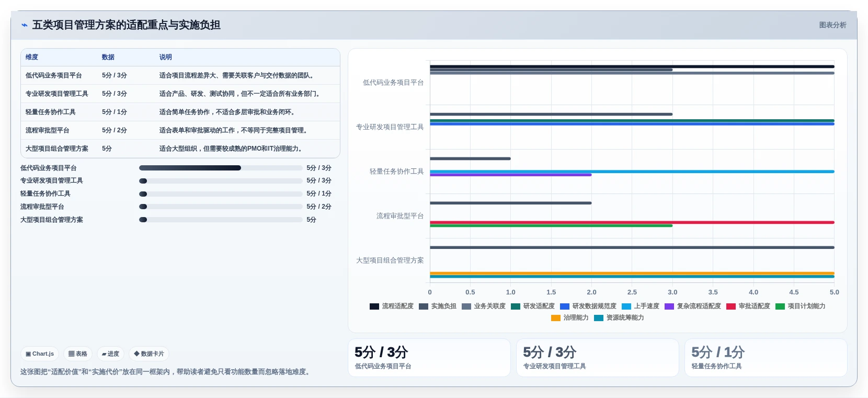Click the 流程审批型平台 progress bar
The height and width of the screenshot is (398, 868).
[x=221, y=207]
